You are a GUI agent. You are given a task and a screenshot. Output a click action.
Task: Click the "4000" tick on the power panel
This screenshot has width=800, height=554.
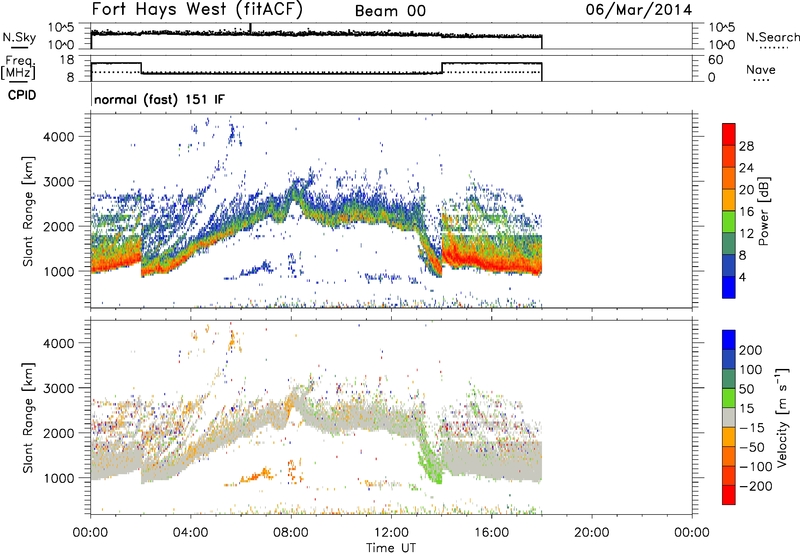coord(59,137)
